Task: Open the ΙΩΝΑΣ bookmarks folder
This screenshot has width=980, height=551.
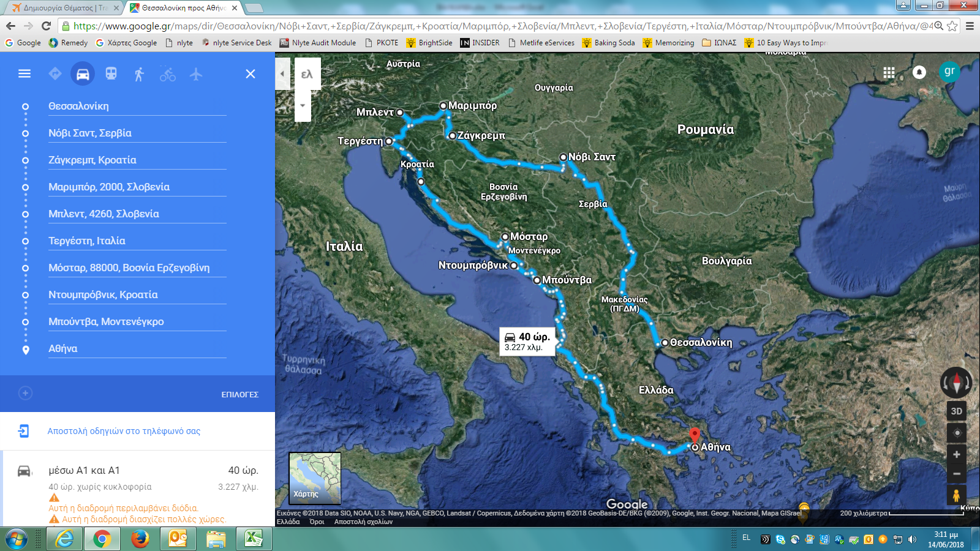Action: point(719,43)
